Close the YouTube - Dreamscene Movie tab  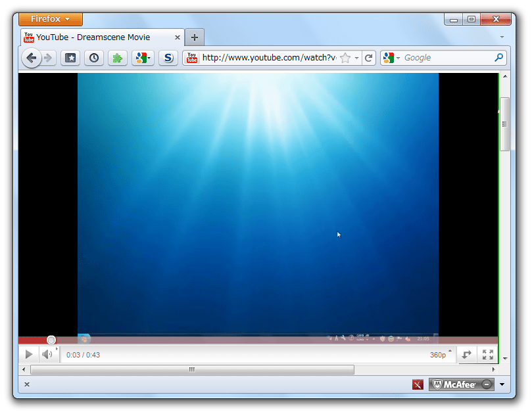[x=177, y=37]
